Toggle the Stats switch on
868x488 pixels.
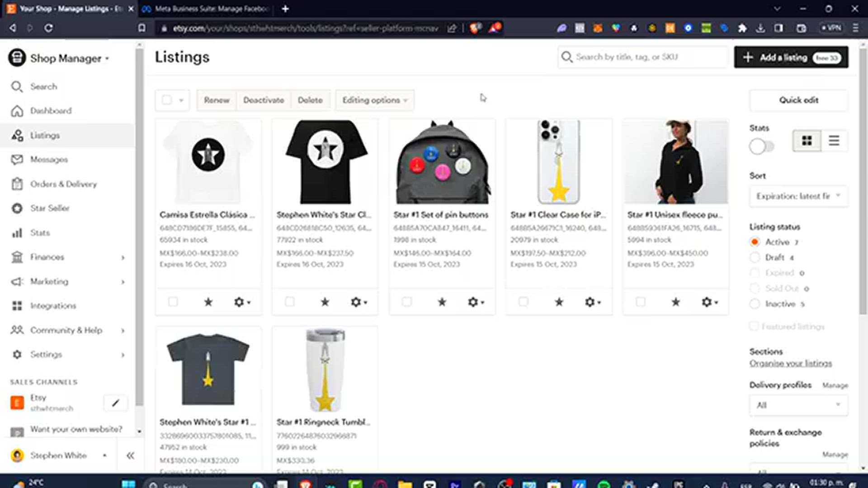point(762,146)
